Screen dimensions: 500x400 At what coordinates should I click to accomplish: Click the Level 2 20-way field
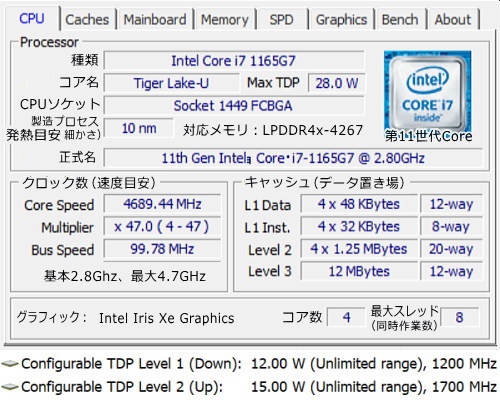(451, 249)
